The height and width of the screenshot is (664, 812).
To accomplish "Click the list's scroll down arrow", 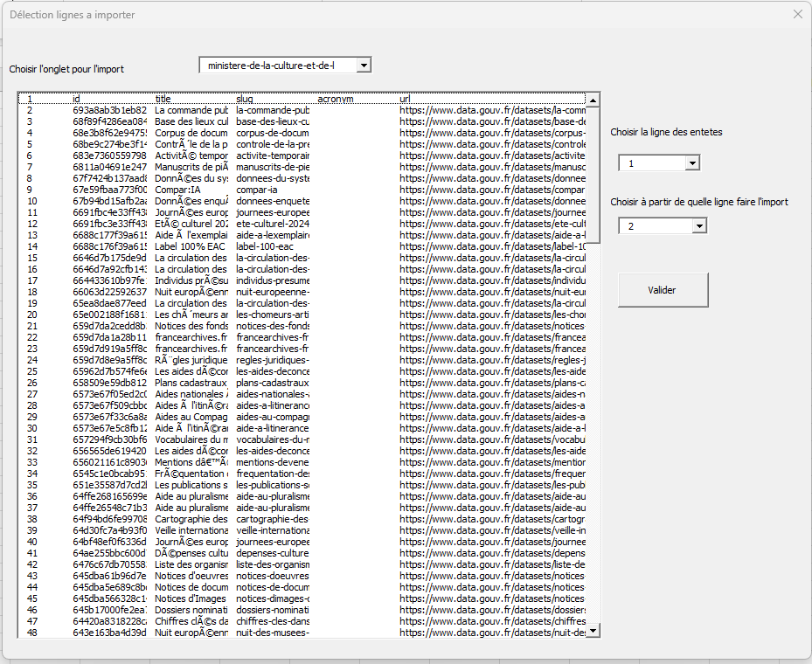I will point(593,630).
